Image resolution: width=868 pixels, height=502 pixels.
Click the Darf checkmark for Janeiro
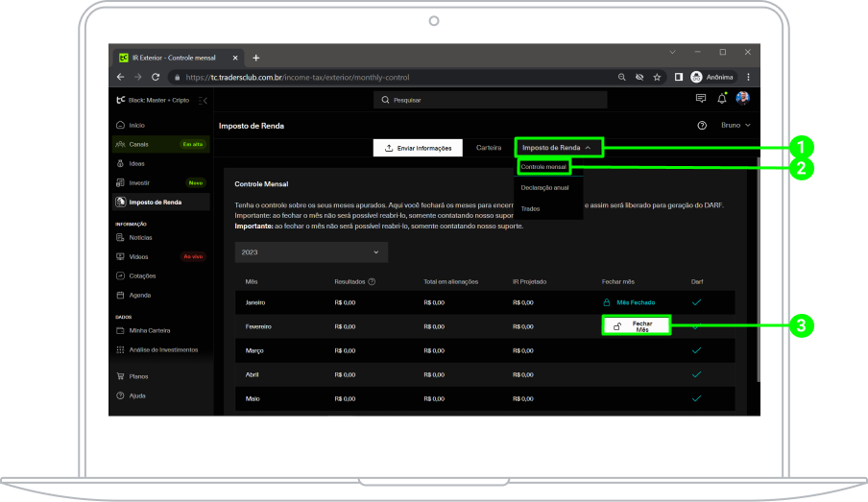point(696,302)
